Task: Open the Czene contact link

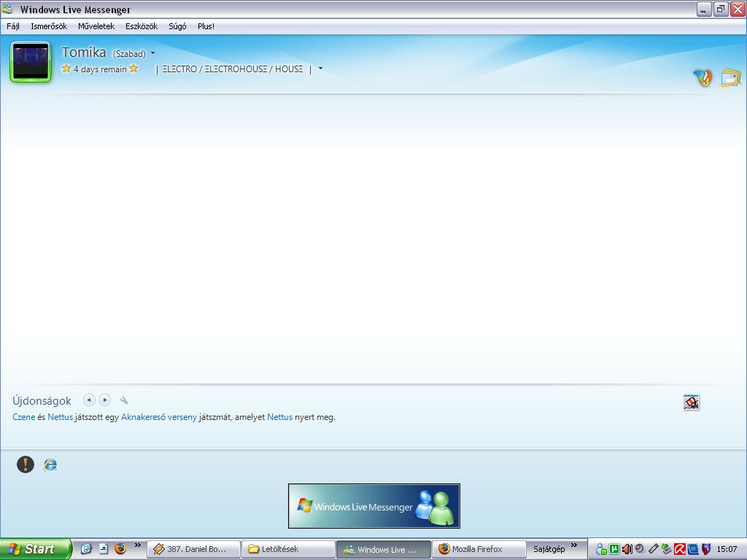Action: (24, 417)
